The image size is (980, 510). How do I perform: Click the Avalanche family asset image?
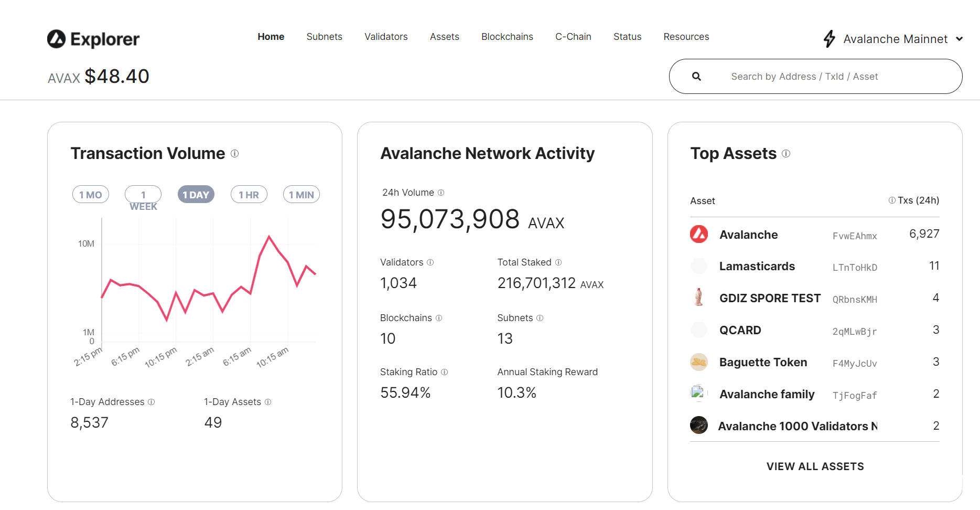click(698, 393)
